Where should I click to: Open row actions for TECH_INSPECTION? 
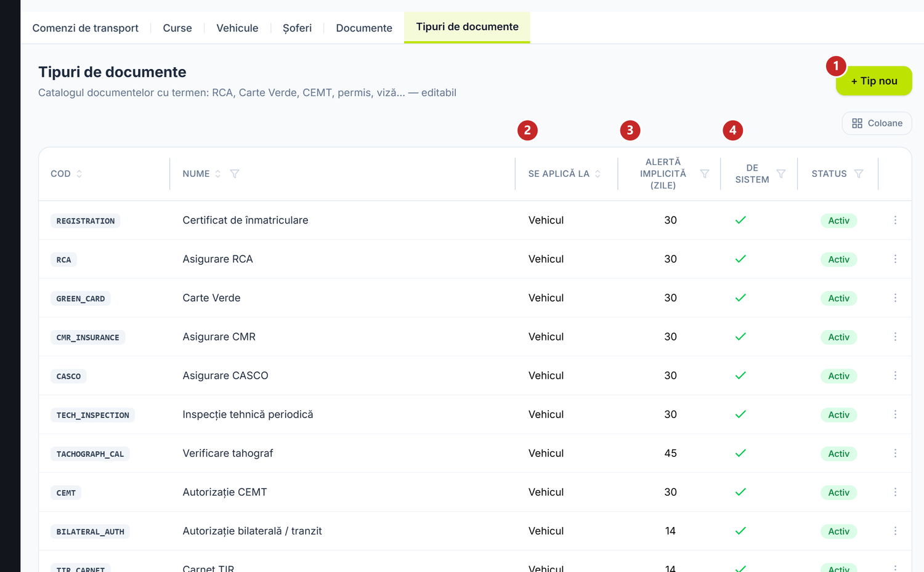pos(895,414)
